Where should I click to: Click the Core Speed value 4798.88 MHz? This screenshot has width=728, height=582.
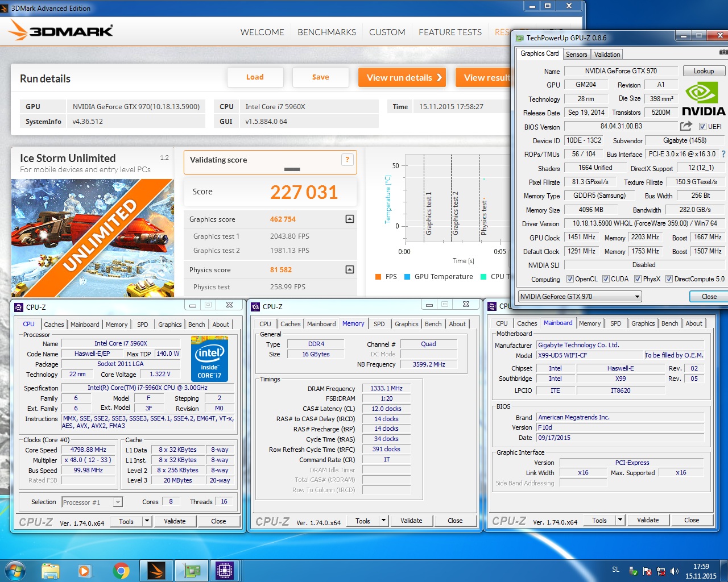(x=88, y=450)
